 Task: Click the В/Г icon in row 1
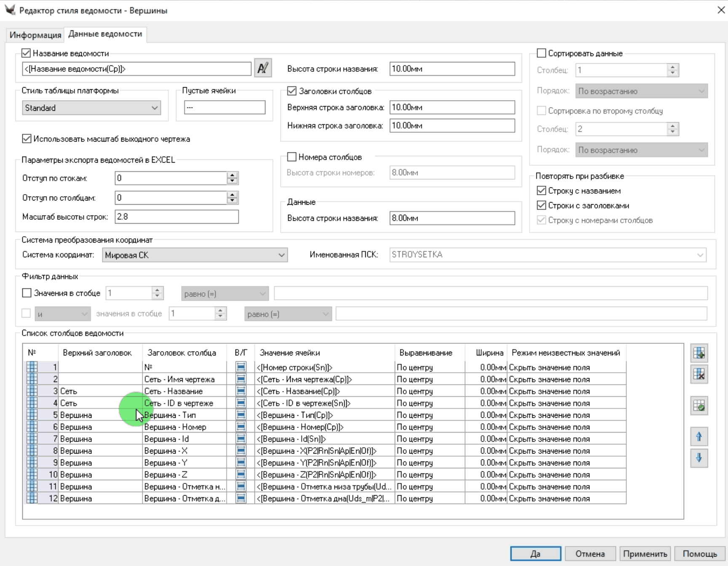241,367
